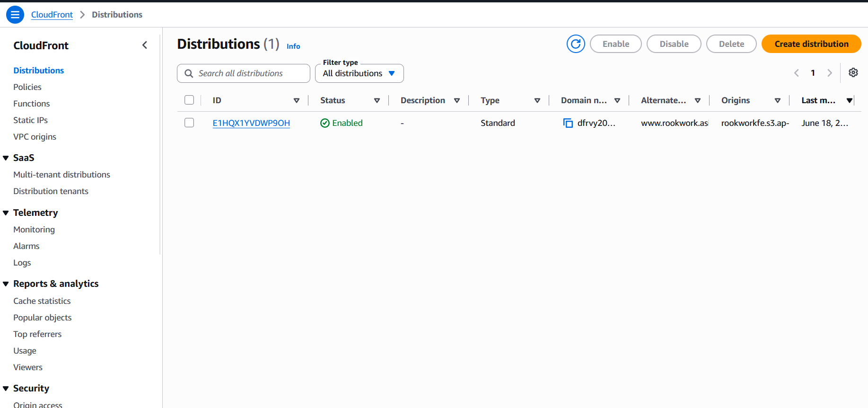Screen dimensions: 868x408
Task: Collapse the Security navigation section
Action: pyautogui.click(x=6, y=389)
